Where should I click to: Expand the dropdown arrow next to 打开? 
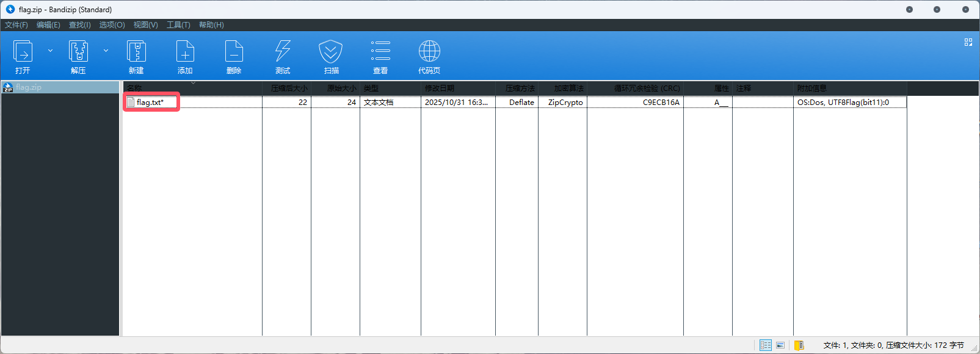(x=50, y=51)
